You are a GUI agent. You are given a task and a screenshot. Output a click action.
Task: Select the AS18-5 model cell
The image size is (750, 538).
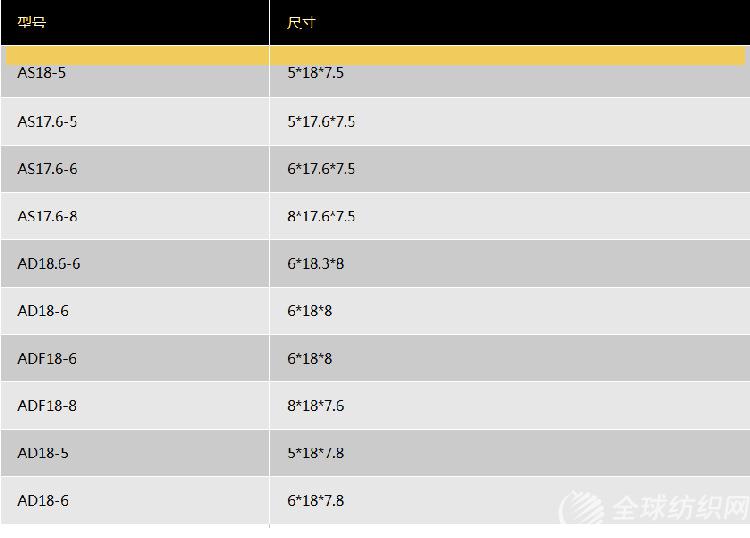[x=135, y=72]
